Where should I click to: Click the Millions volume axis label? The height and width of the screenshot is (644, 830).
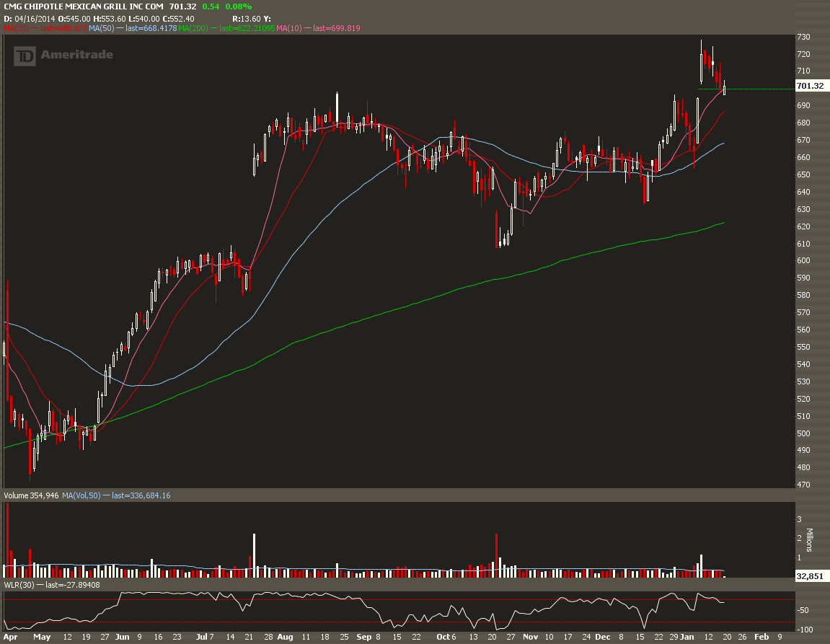pyautogui.click(x=809, y=540)
